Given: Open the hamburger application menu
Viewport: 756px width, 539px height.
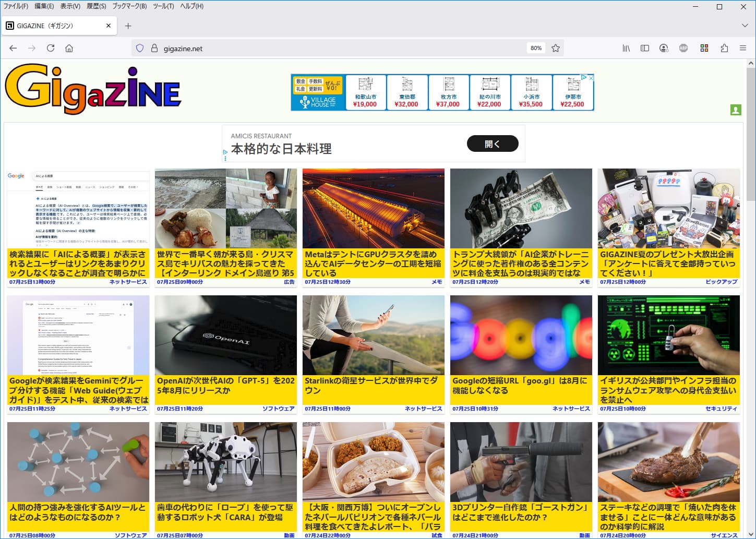Looking at the screenshot, I should pyautogui.click(x=743, y=48).
